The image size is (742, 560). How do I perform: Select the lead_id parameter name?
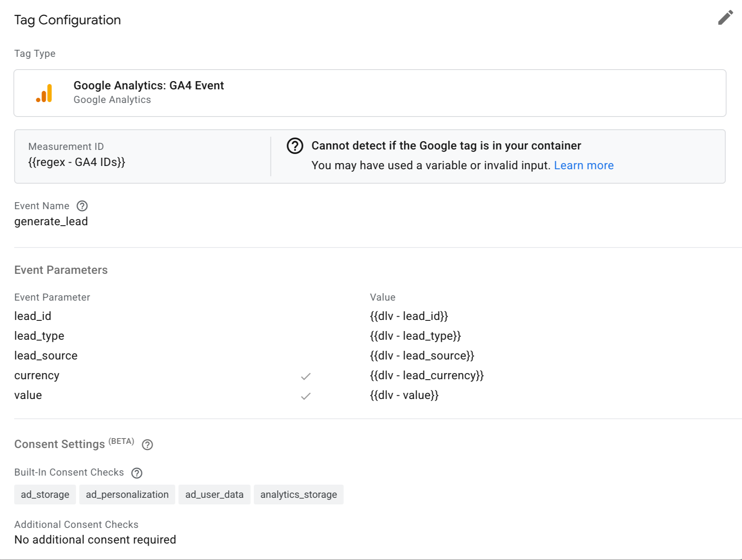click(x=33, y=316)
